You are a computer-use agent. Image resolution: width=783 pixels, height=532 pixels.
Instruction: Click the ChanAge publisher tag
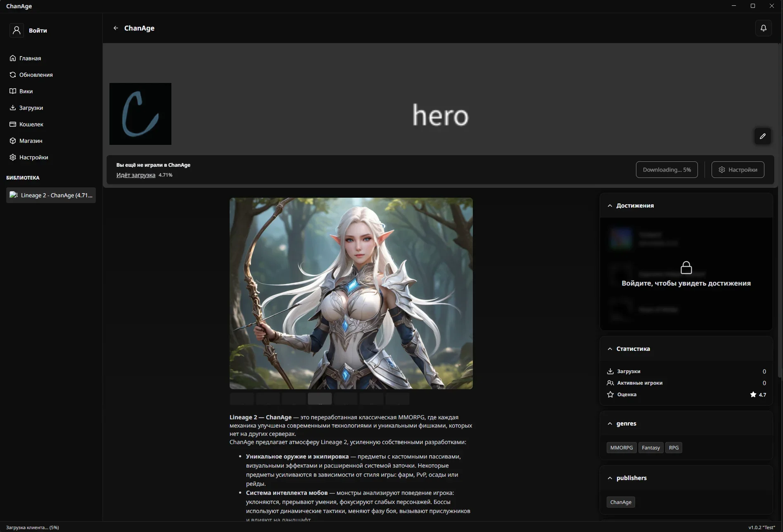621,502
